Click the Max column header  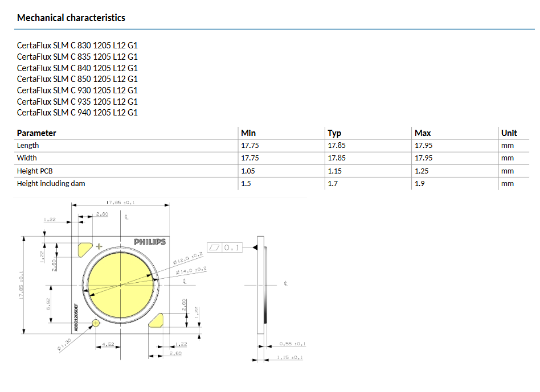click(423, 133)
